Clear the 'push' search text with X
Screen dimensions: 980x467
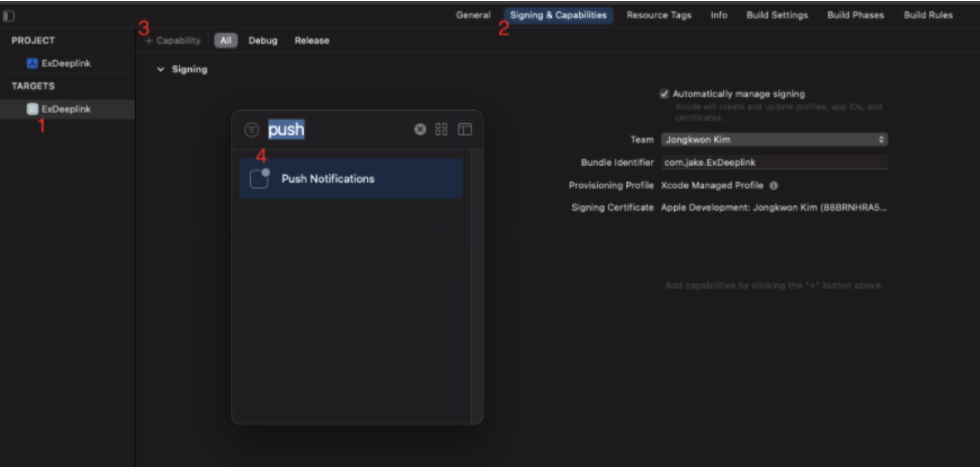coord(420,129)
